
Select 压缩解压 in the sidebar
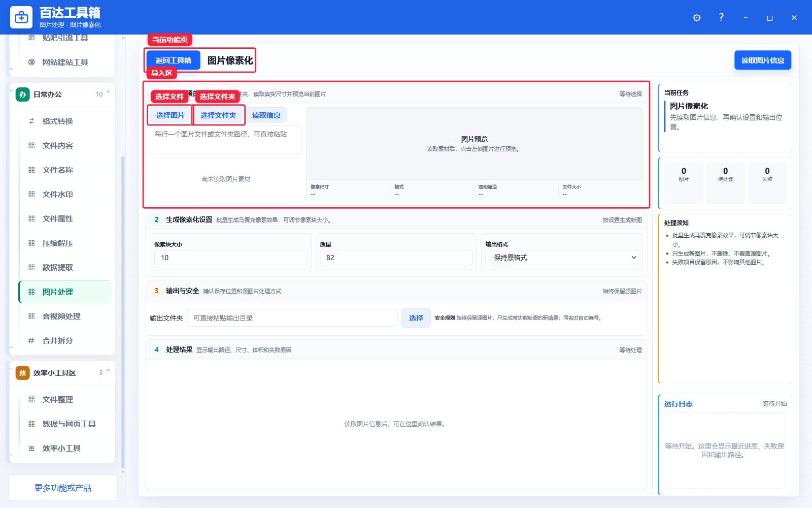point(65,243)
